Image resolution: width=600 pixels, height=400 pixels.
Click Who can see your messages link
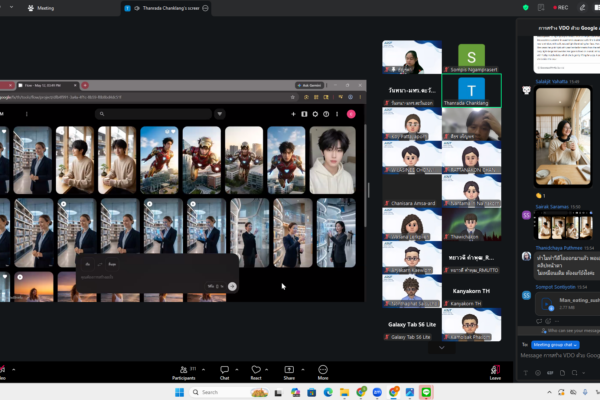pos(572,331)
